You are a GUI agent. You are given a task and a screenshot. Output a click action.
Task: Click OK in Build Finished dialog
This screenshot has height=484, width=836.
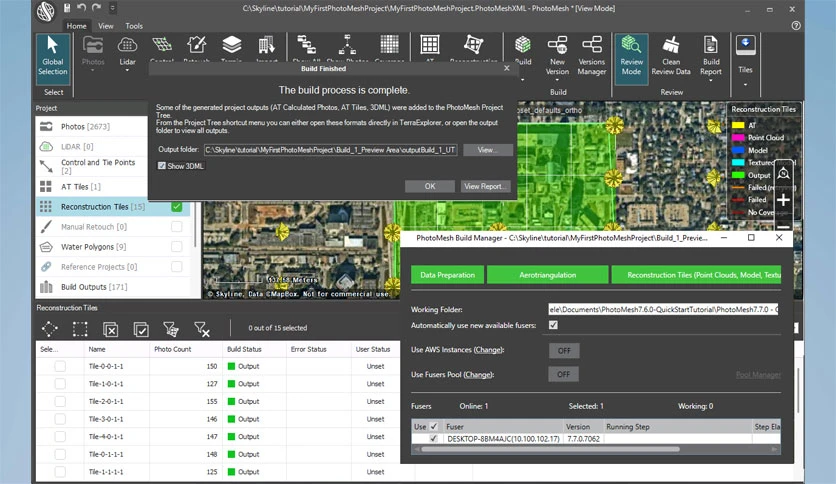click(430, 186)
